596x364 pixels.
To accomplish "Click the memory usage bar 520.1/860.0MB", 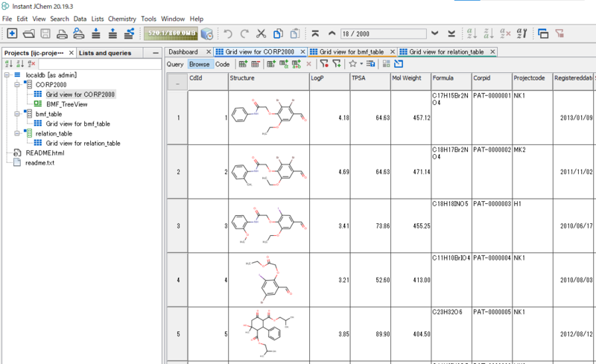I will [170, 33].
